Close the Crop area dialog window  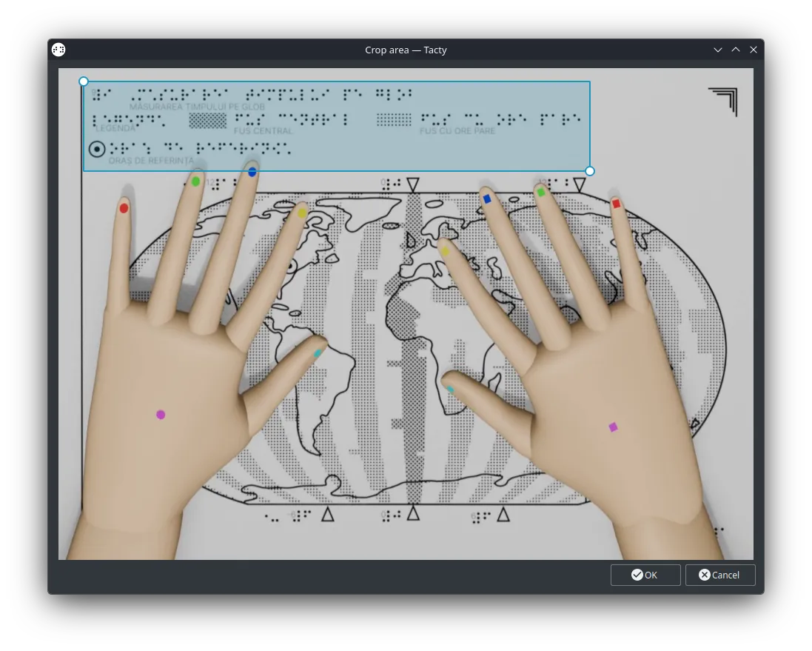tap(754, 50)
